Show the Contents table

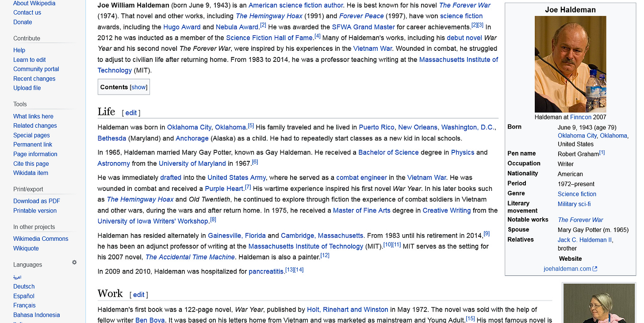tap(138, 87)
